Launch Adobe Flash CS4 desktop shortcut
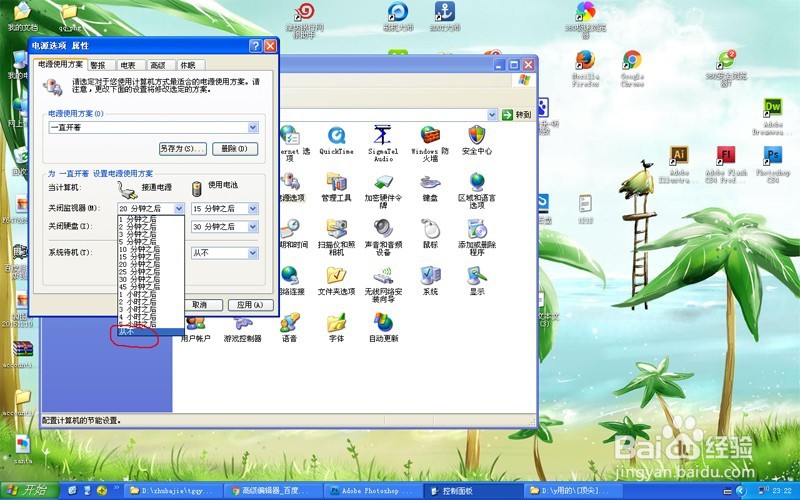 click(x=726, y=164)
